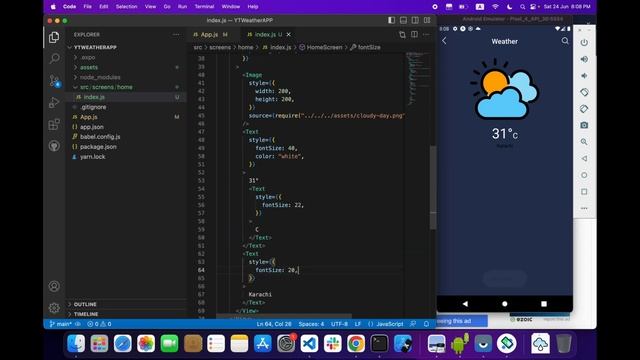Screen dimensions: 640x360
Task: Toggle panel layout icon
Action: (403, 20)
